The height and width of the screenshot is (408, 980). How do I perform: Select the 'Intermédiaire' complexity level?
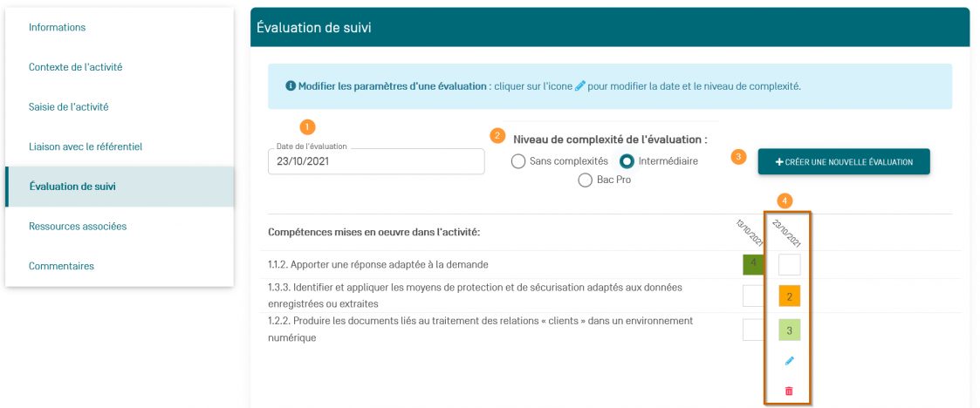[x=627, y=161]
